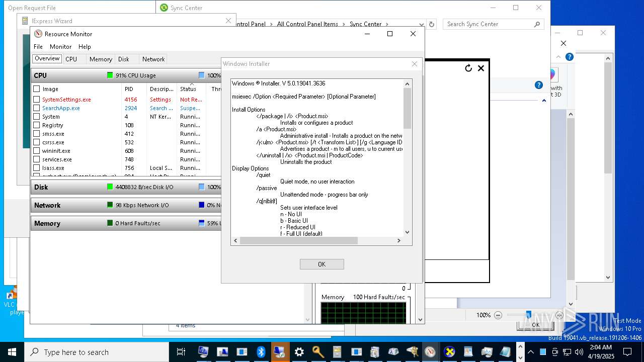Sort processes by Image column header
Screen dimensions: 644x362
[x=80, y=89]
